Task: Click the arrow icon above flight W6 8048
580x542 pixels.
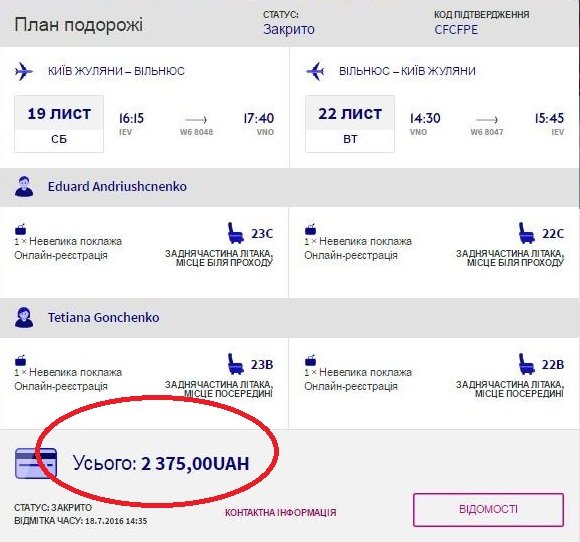Action: coord(196,119)
